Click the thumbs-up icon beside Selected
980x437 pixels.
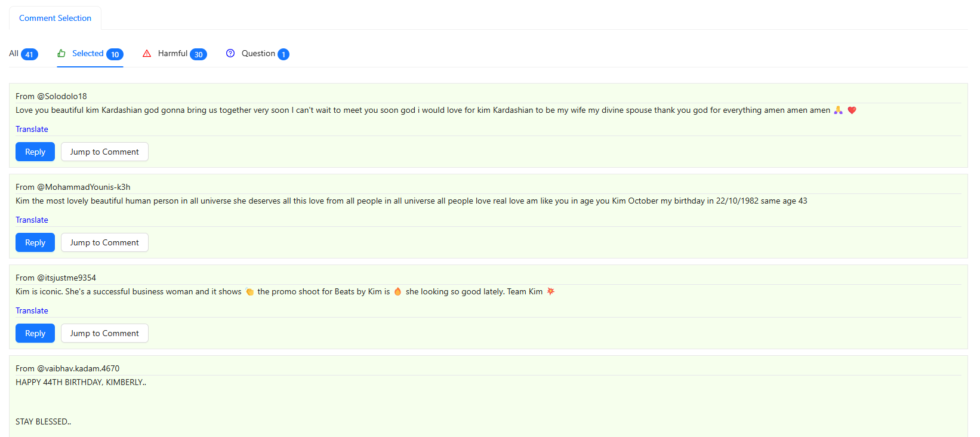click(61, 53)
